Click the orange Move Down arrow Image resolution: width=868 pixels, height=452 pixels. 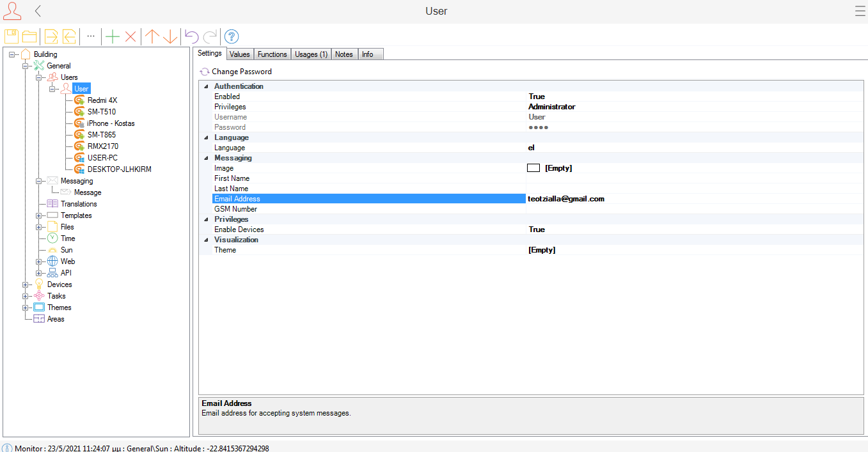(x=170, y=36)
